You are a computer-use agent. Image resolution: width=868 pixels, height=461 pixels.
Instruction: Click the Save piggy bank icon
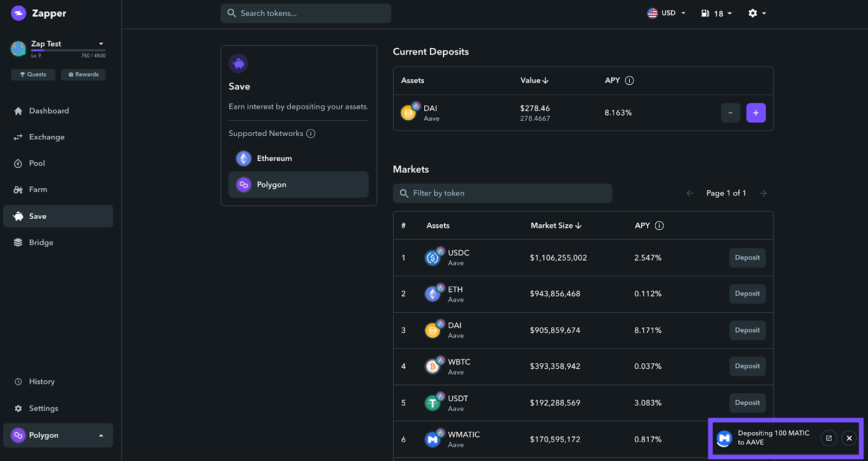(238, 64)
